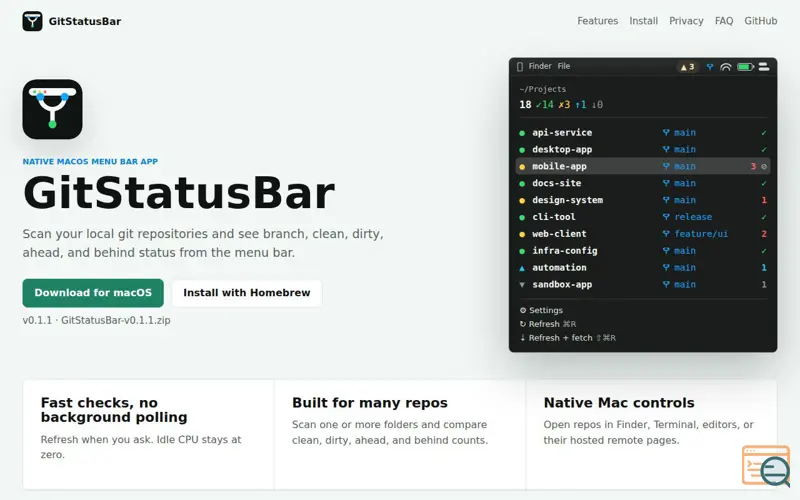Click the circular arrow icon next to Refresh
This screenshot has height=500, width=800.
[522, 324]
